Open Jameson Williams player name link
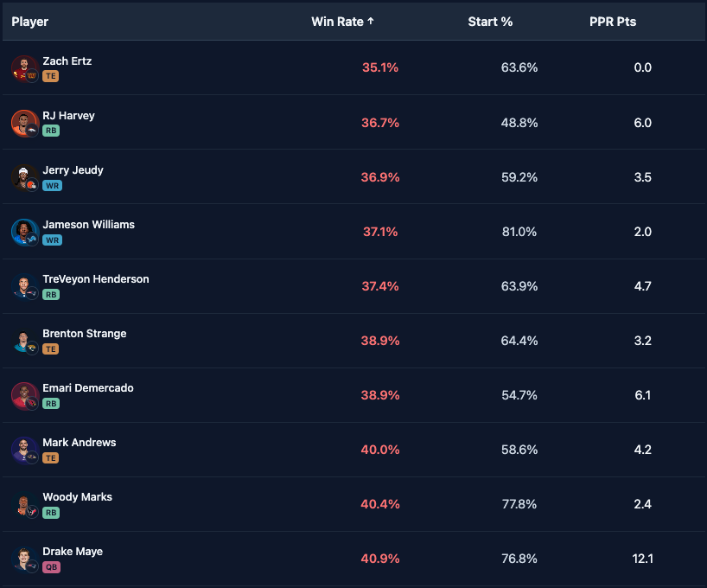Screen dimensions: 707x588 point(88,225)
